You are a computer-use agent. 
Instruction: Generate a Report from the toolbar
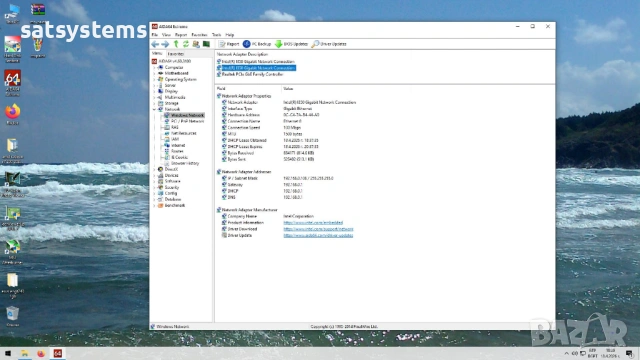(x=229, y=44)
